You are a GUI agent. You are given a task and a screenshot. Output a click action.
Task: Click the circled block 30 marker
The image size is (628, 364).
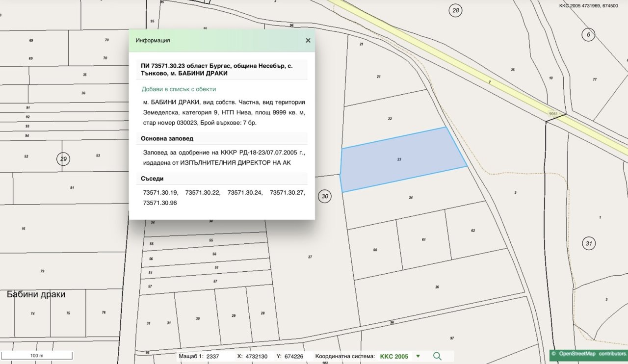pos(324,197)
